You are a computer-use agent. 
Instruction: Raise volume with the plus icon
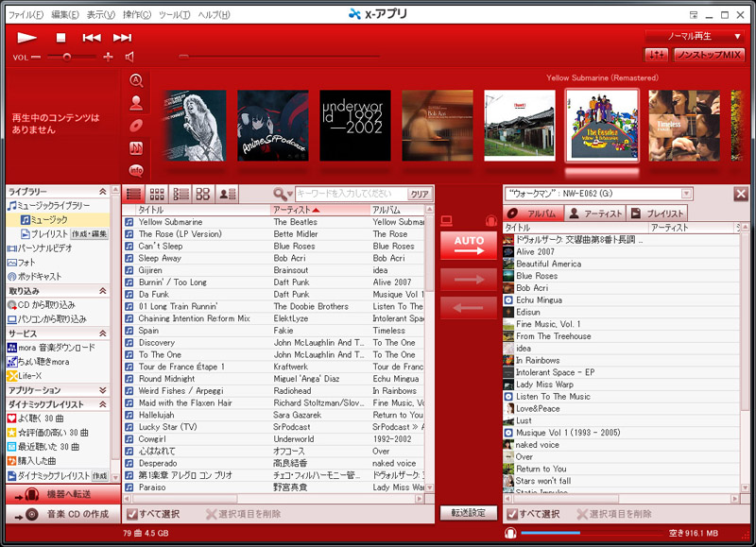[x=108, y=58]
